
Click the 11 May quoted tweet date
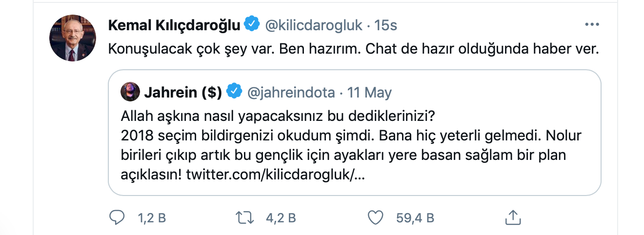pos(369,92)
